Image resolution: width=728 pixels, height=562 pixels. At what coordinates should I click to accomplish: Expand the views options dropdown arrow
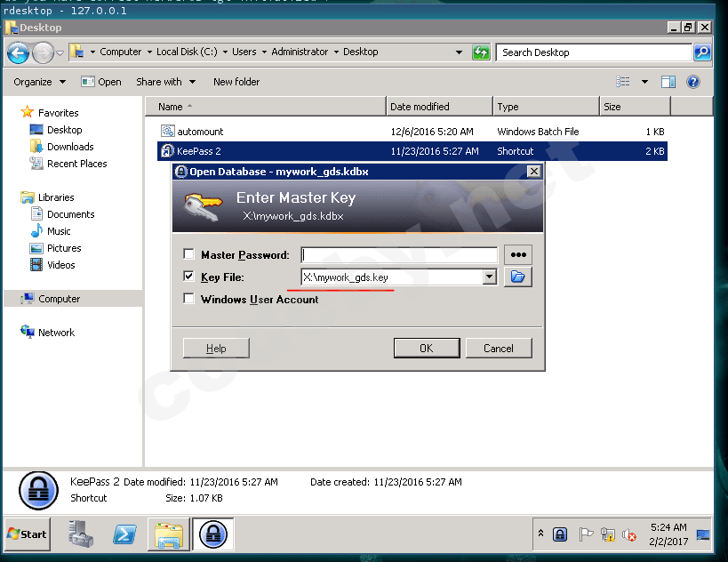pos(644,82)
